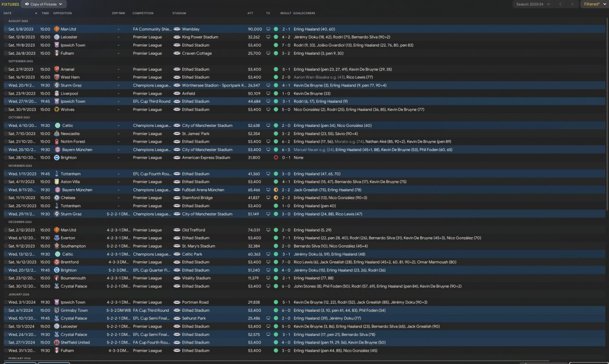609x364 pixels.
Task: Click the RESULT column header
Action: tap(285, 13)
